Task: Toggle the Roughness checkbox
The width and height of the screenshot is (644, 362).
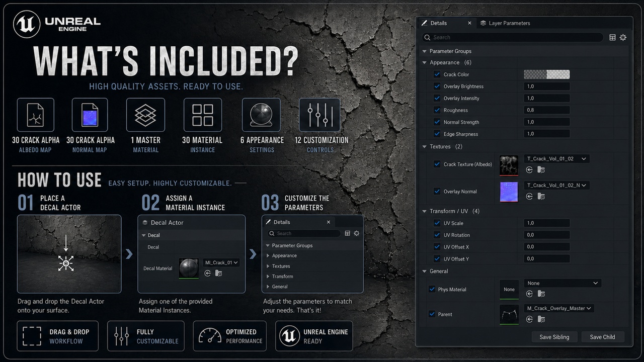Action: (437, 110)
